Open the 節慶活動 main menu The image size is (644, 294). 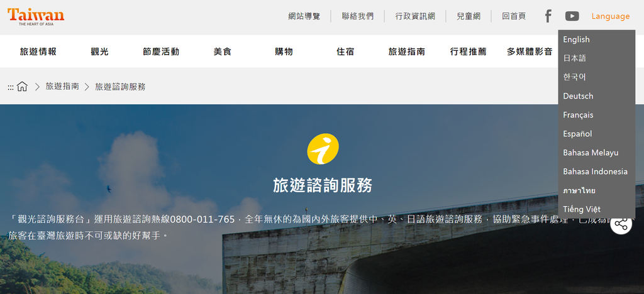161,52
